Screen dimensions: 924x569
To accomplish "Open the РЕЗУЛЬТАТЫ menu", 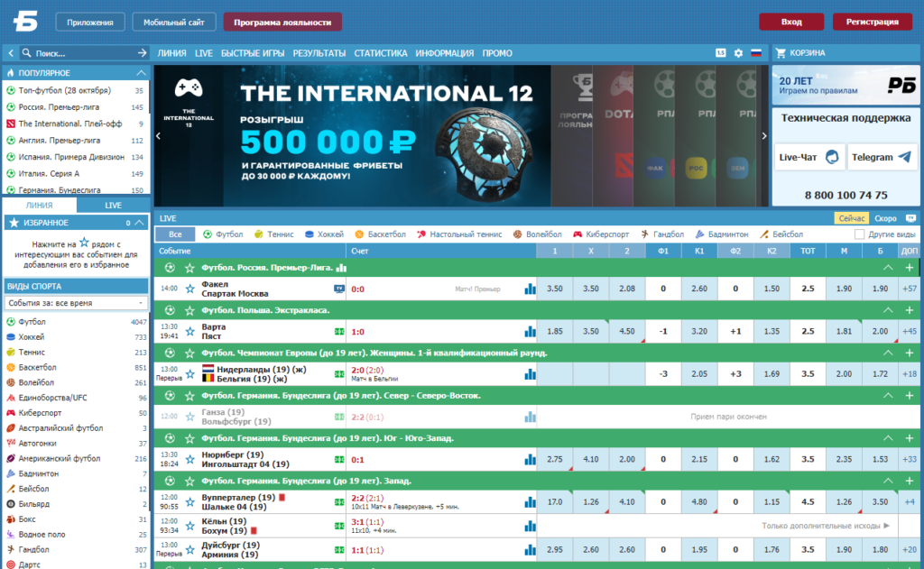I will click(319, 53).
